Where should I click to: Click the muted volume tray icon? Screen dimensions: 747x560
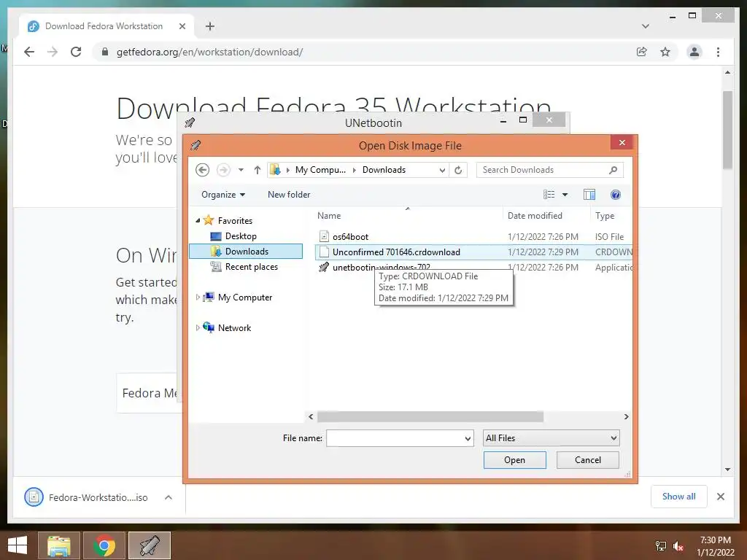pos(678,546)
